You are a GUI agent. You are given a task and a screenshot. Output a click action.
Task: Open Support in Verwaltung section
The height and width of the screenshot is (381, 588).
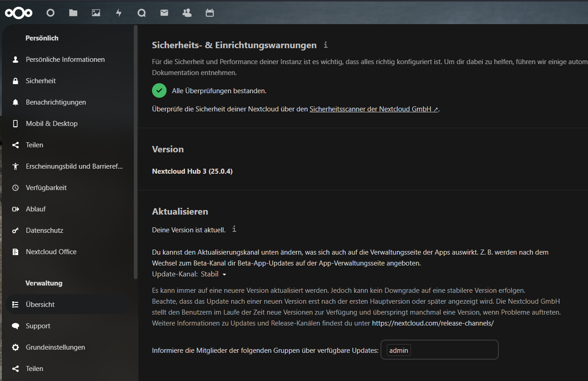pyautogui.click(x=67, y=326)
